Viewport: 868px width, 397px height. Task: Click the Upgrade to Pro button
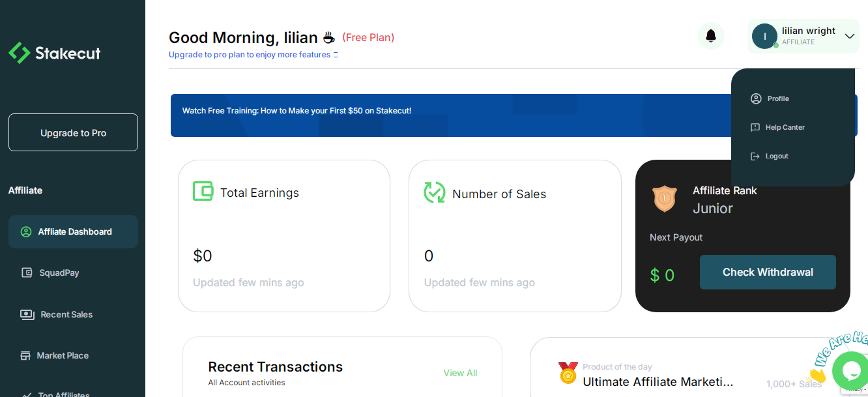pyautogui.click(x=73, y=132)
